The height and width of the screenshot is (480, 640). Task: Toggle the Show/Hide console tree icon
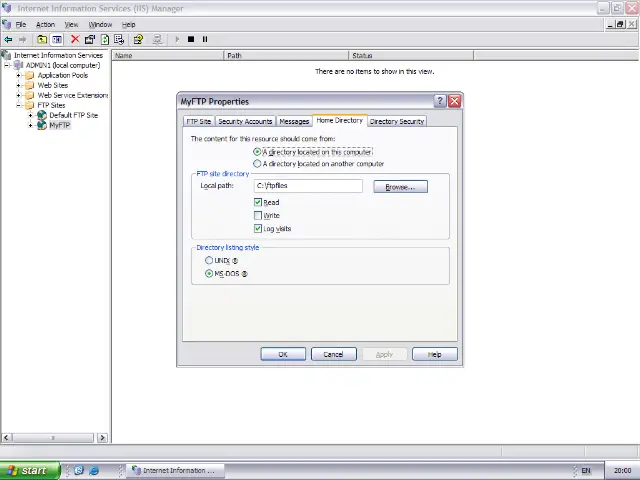click(x=57, y=40)
